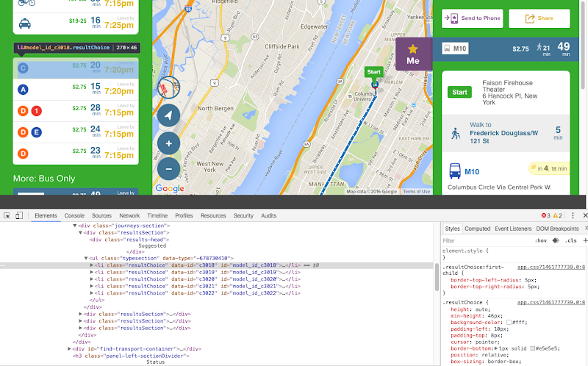Activate DevTools inspect element picker
The width and height of the screenshot is (588, 366).
click(7, 215)
